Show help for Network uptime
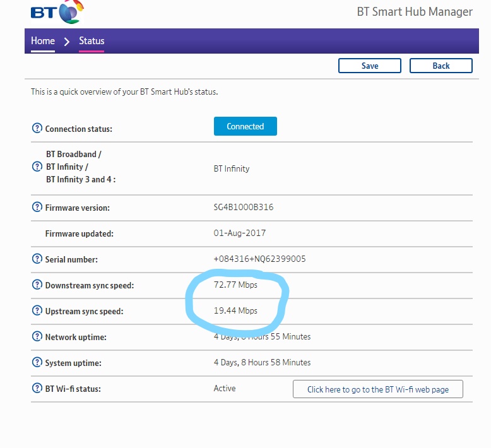Viewport: 491px width, 448px height. click(x=37, y=336)
